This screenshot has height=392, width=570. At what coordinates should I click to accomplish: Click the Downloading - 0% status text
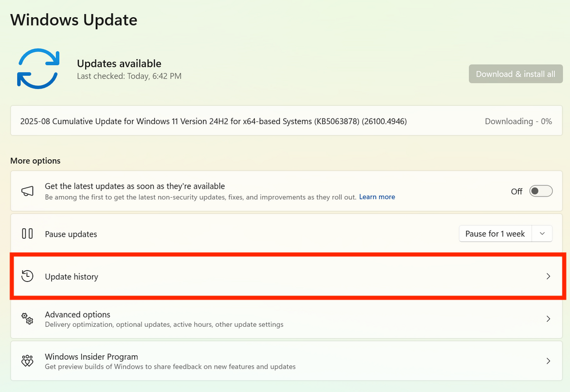518,121
